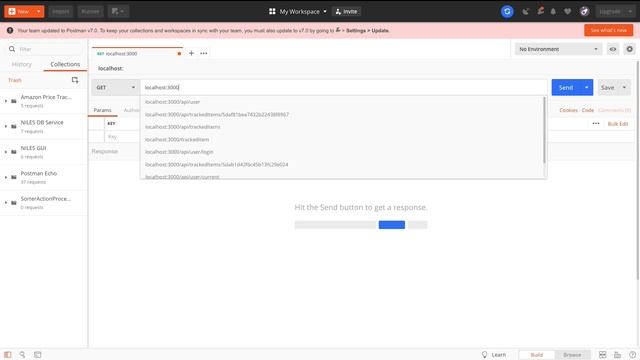Click the Filter search field in sidebar

click(44, 49)
